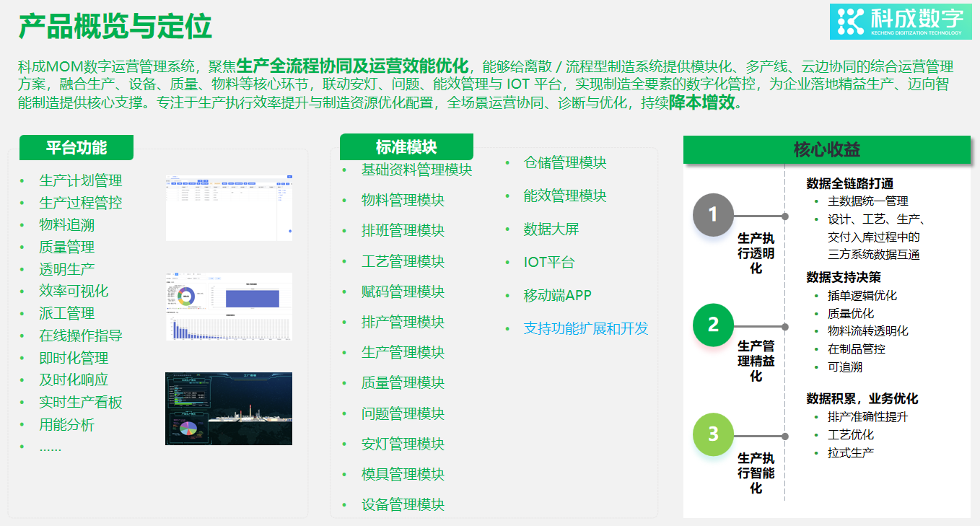
Task: Click the gray number 1 circle
Action: tap(713, 215)
